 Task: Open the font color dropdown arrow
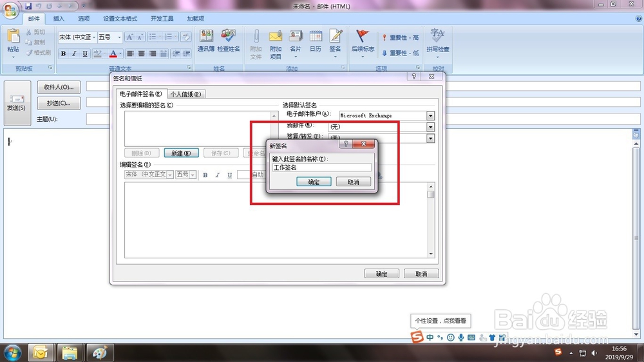(x=120, y=54)
